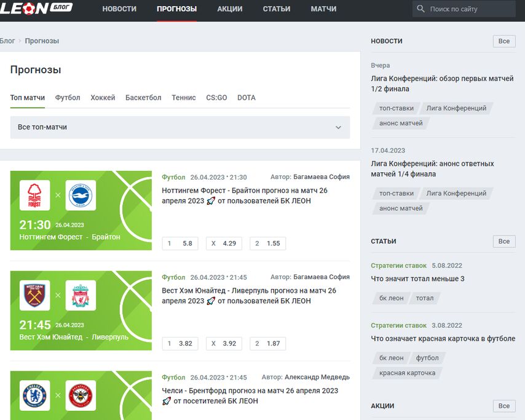Screen dimensions: 525x420
Task: Open the Nottingham Forest - Brighton match banner
Action: coord(81,210)
